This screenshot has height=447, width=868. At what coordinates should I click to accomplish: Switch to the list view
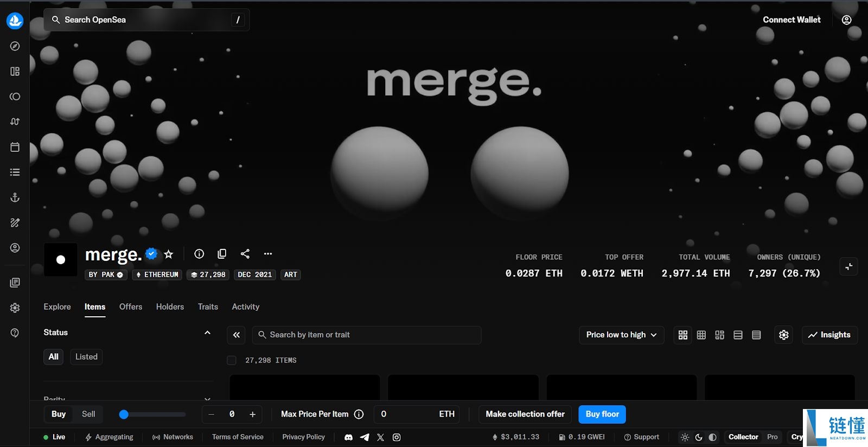pos(738,335)
